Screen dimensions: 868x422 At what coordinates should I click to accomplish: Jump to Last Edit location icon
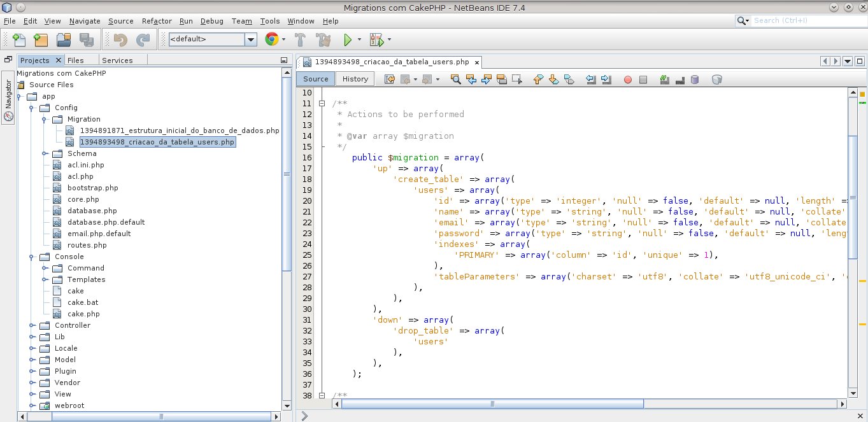pyautogui.click(x=390, y=80)
